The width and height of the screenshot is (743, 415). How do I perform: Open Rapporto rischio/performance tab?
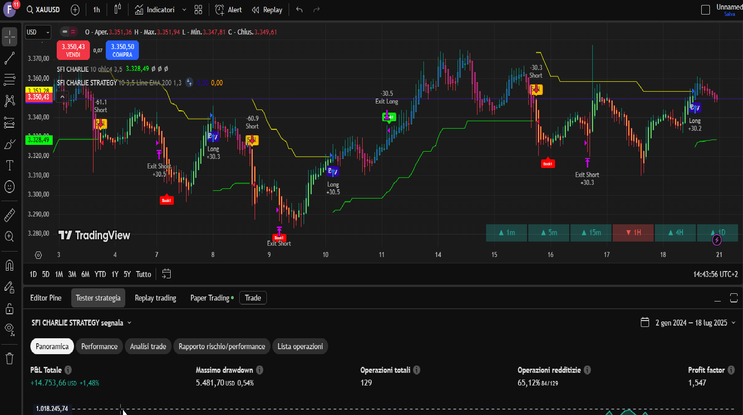click(x=222, y=346)
